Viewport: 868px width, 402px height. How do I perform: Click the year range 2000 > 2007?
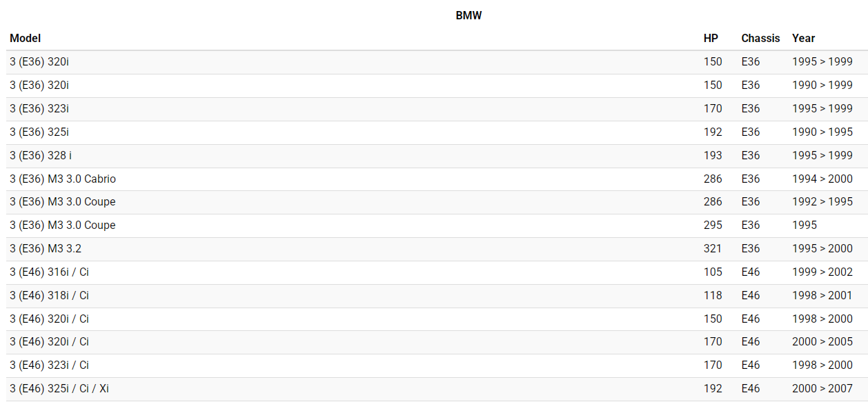coord(822,389)
